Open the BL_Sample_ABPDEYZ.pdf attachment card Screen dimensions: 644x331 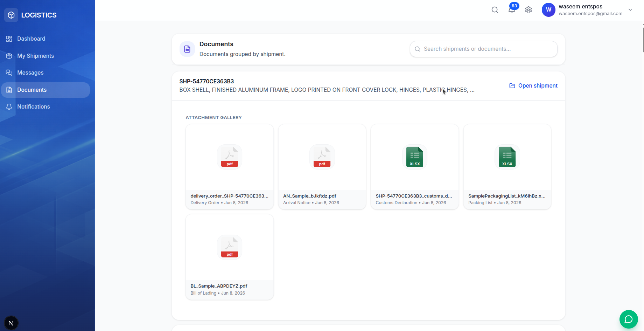(x=230, y=257)
